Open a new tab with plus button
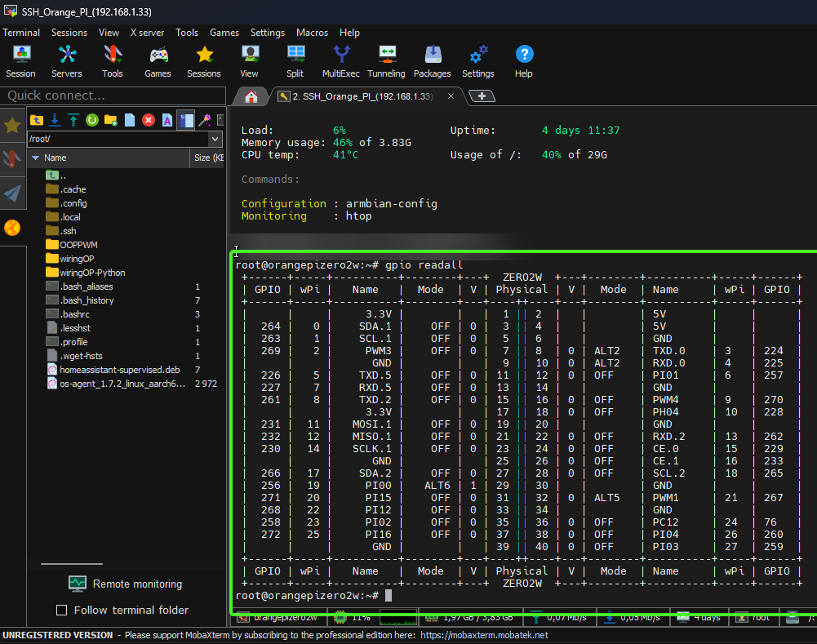The image size is (817, 644). [482, 96]
